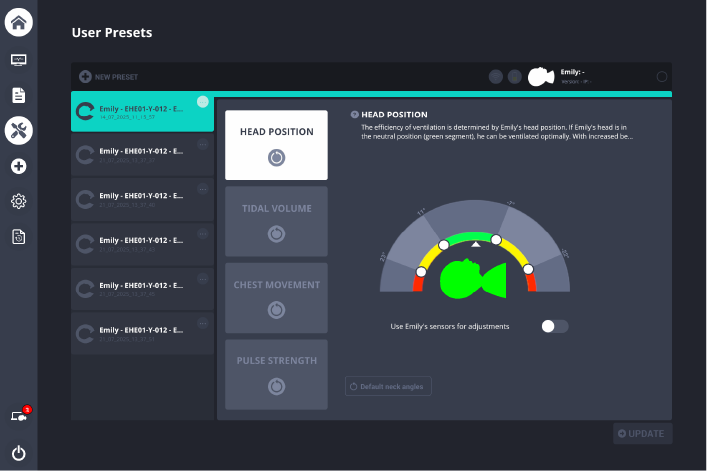
Task: Click the plus icon in sidebar
Action: click(18, 166)
